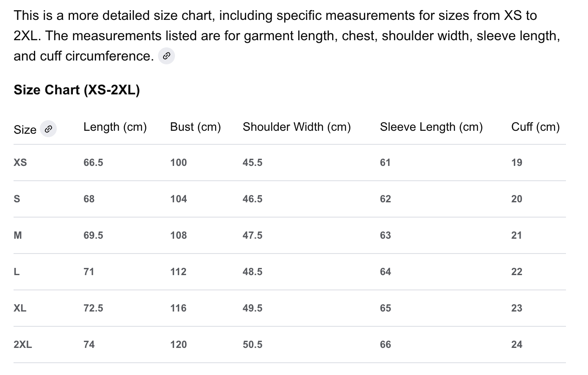Click length value 72.5 in XL row

pyautogui.click(x=93, y=308)
